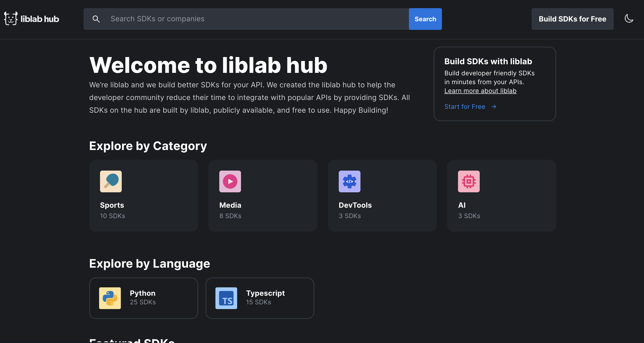
Task: Click the Build SDKs for Free button
Action: (572, 19)
